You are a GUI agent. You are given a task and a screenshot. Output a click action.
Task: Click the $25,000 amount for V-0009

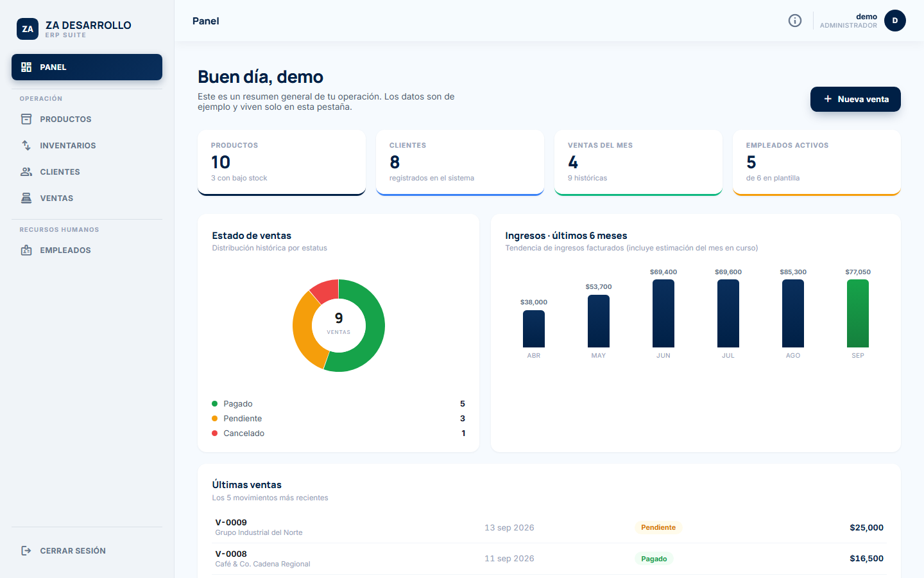[x=866, y=527]
